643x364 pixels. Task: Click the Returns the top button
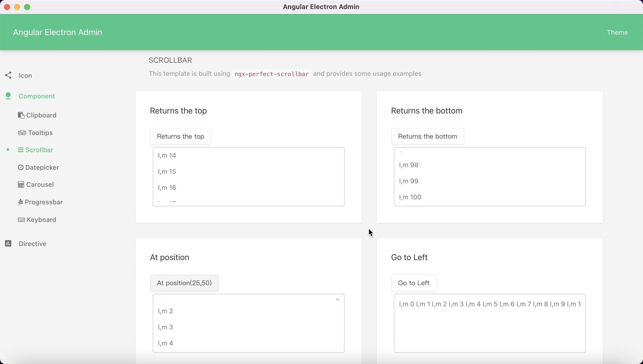point(181,136)
